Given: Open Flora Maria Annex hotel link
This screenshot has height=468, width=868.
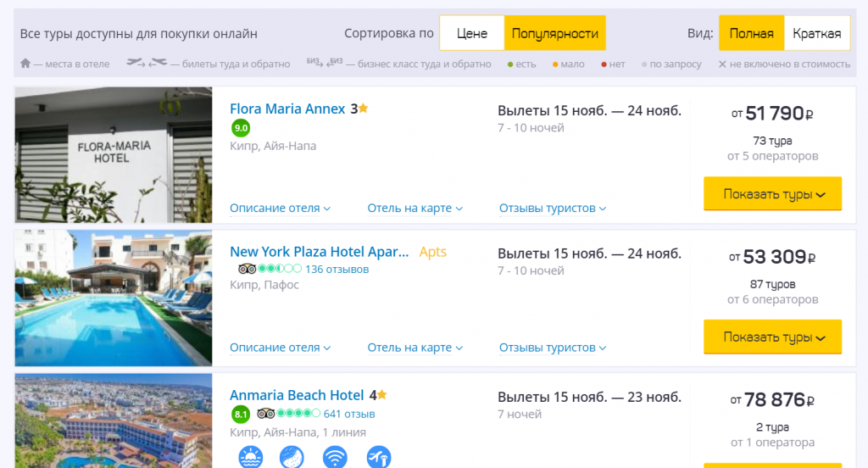Looking at the screenshot, I should tap(287, 109).
